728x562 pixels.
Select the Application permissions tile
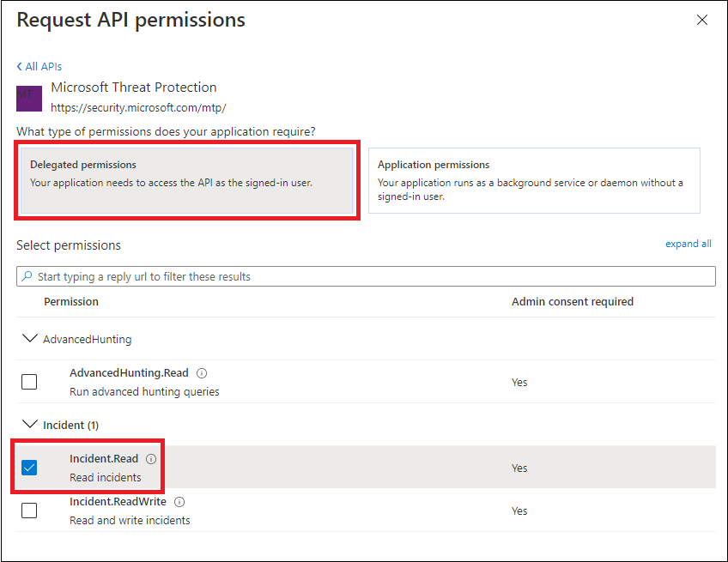[x=534, y=180]
